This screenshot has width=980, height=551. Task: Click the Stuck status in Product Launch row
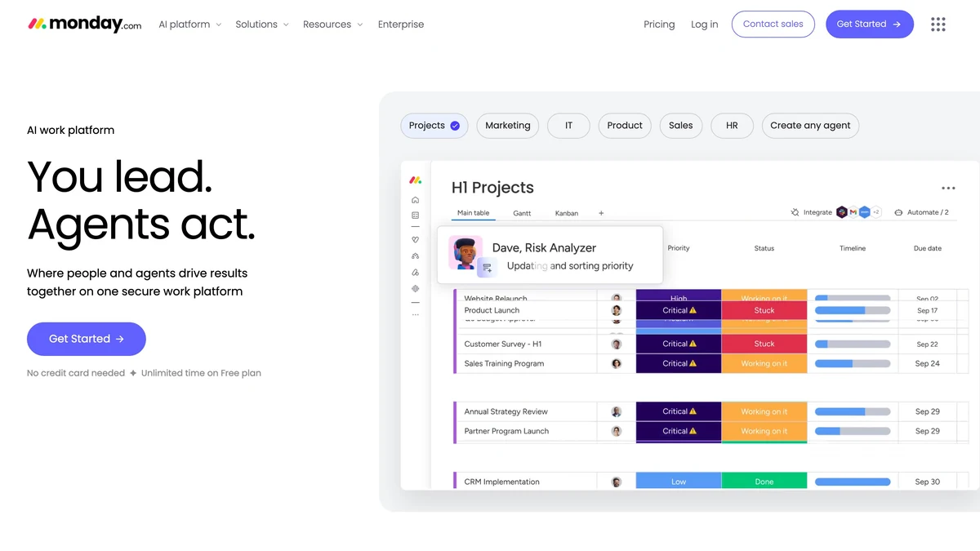(764, 310)
